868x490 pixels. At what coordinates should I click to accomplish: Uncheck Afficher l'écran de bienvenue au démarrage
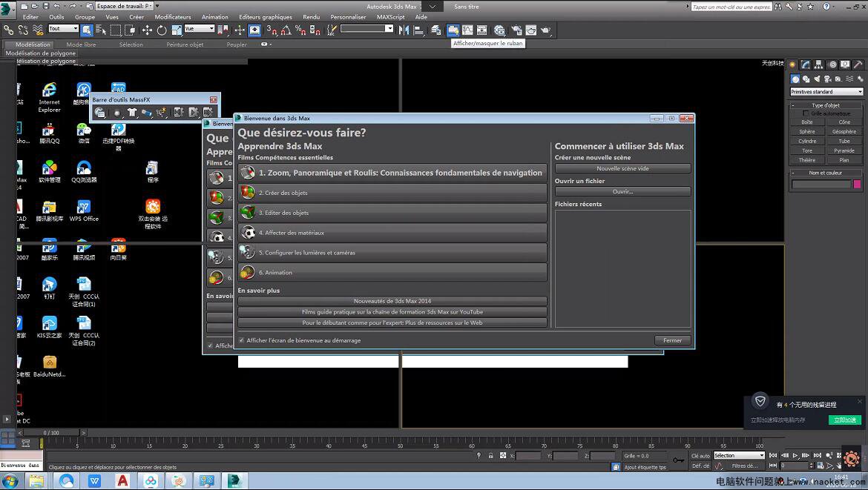pos(241,340)
